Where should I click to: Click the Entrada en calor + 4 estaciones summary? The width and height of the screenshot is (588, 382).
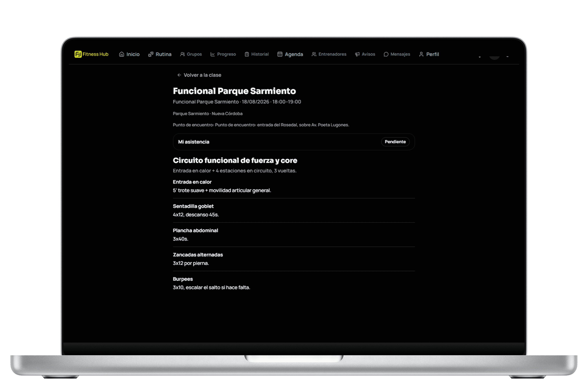[x=234, y=170]
